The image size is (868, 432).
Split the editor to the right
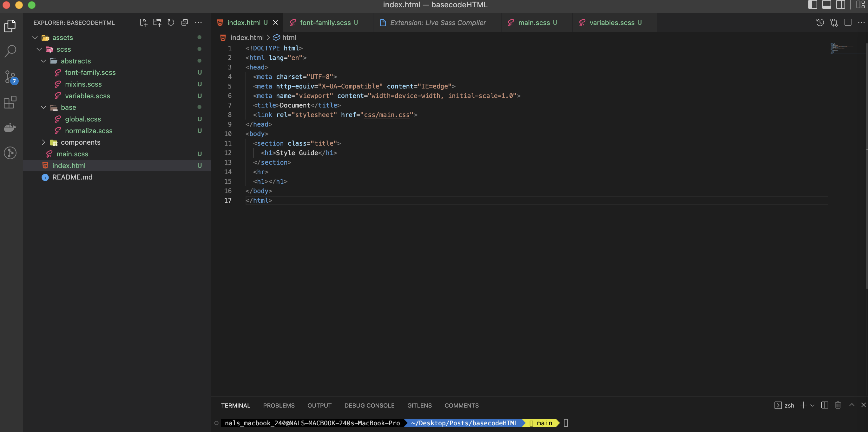(848, 23)
